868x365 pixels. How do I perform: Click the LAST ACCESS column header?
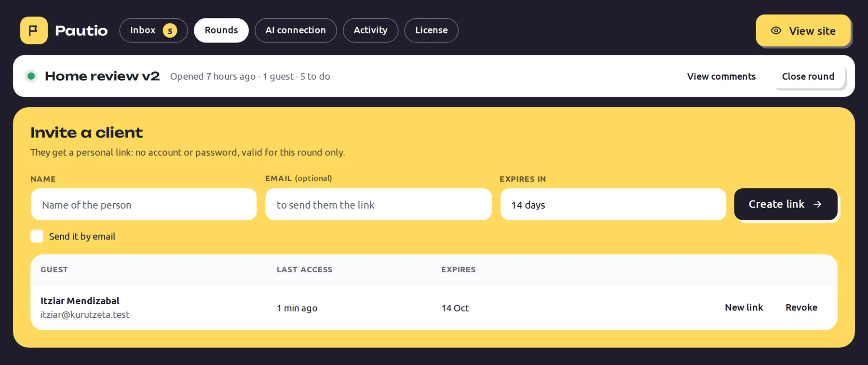305,269
